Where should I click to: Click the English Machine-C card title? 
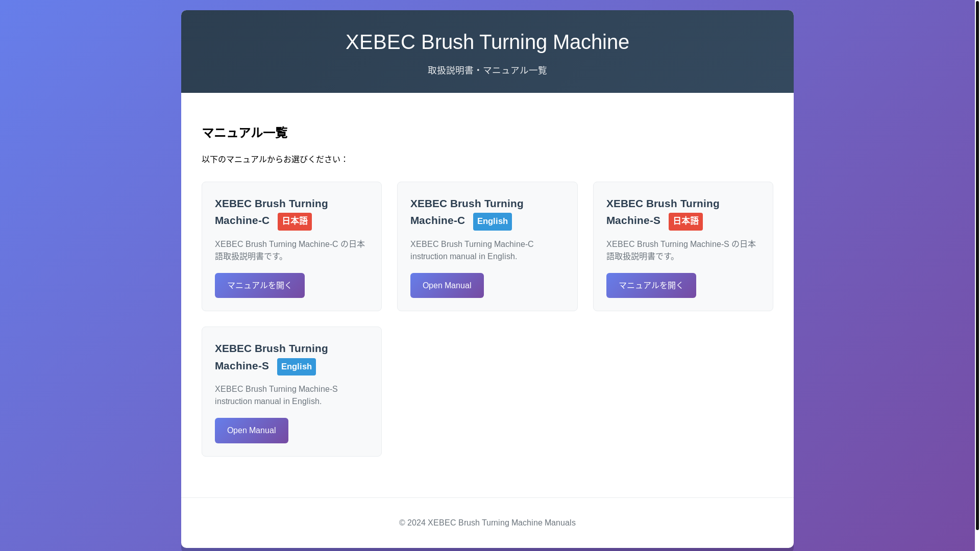[x=467, y=212]
